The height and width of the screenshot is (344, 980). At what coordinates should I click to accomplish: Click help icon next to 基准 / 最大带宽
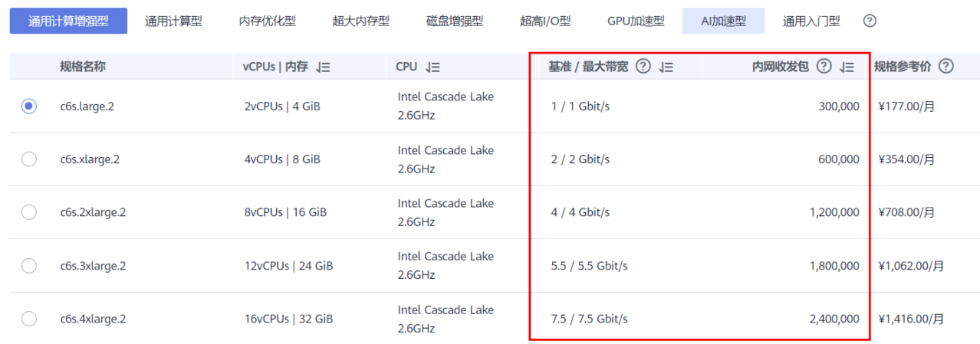[643, 67]
